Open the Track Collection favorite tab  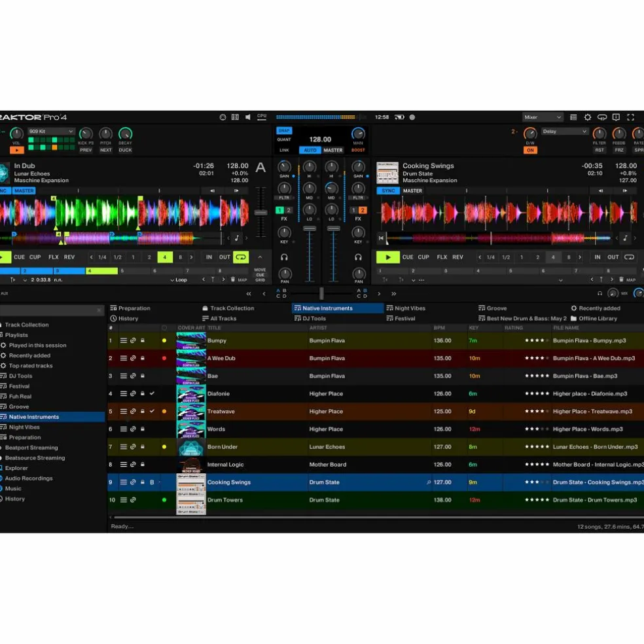pyautogui.click(x=228, y=308)
